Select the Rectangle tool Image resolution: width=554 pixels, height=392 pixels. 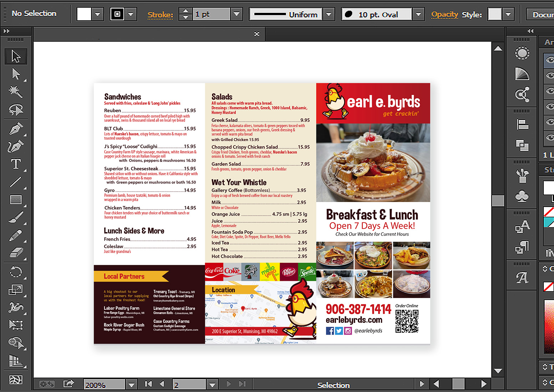pyautogui.click(x=16, y=200)
